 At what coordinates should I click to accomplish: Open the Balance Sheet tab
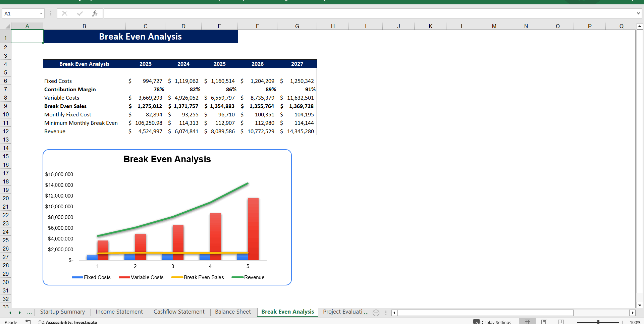click(233, 312)
